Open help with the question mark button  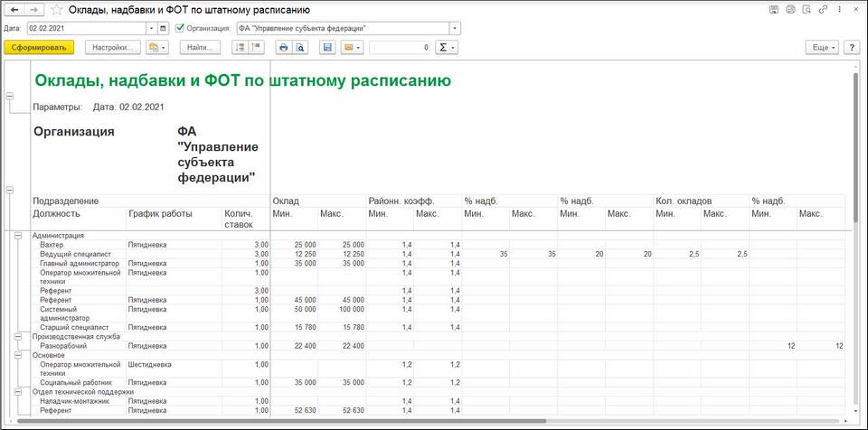(852, 48)
